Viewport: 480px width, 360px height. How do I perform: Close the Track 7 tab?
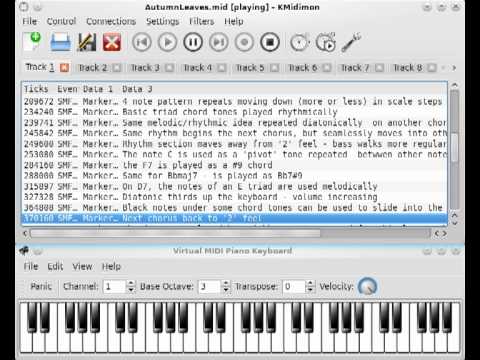point(379,68)
